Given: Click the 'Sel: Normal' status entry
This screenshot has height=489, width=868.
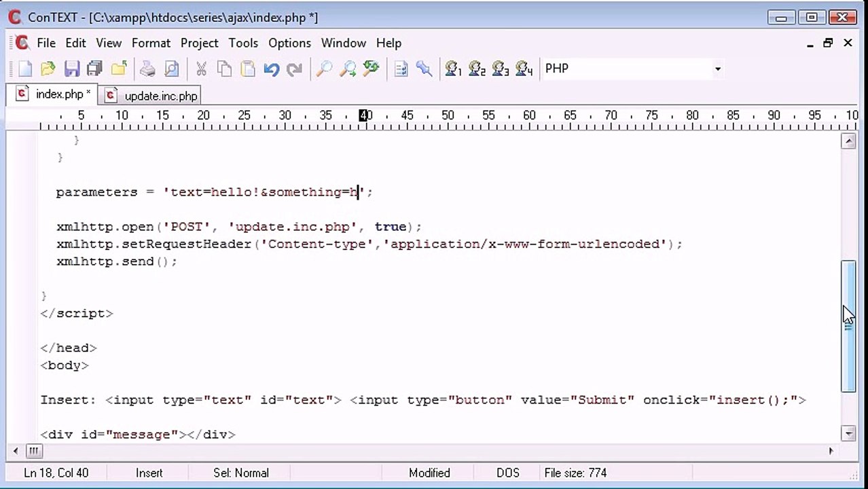Looking at the screenshot, I should pos(241,473).
